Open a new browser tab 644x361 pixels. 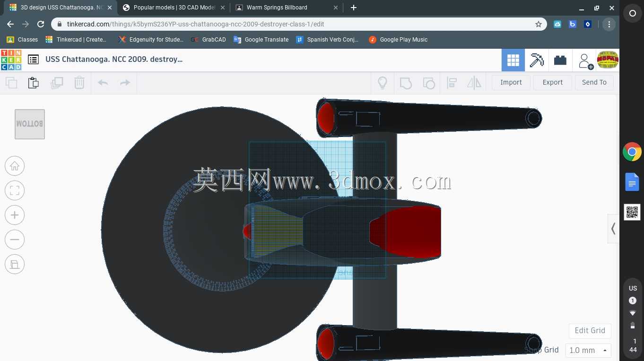coord(354,8)
